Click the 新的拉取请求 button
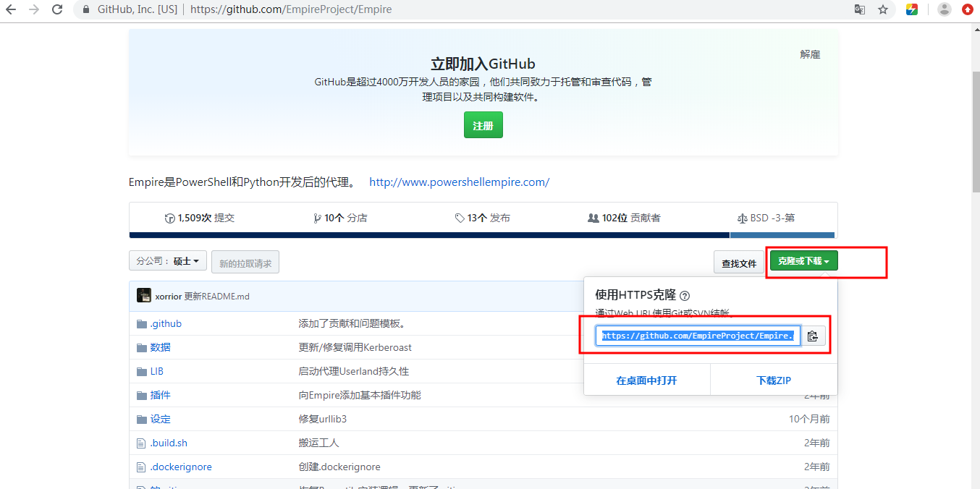 (245, 263)
